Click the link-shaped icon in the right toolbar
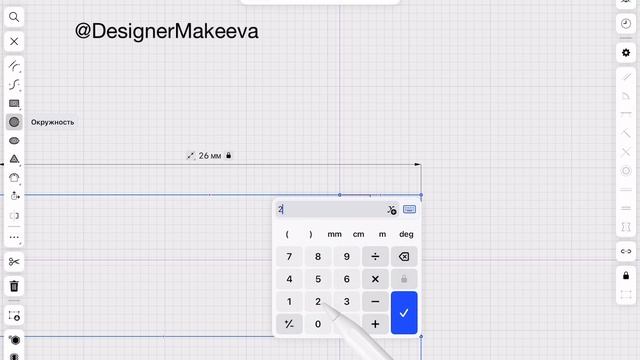The height and width of the screenshot is (360, 640). (626, 251)
